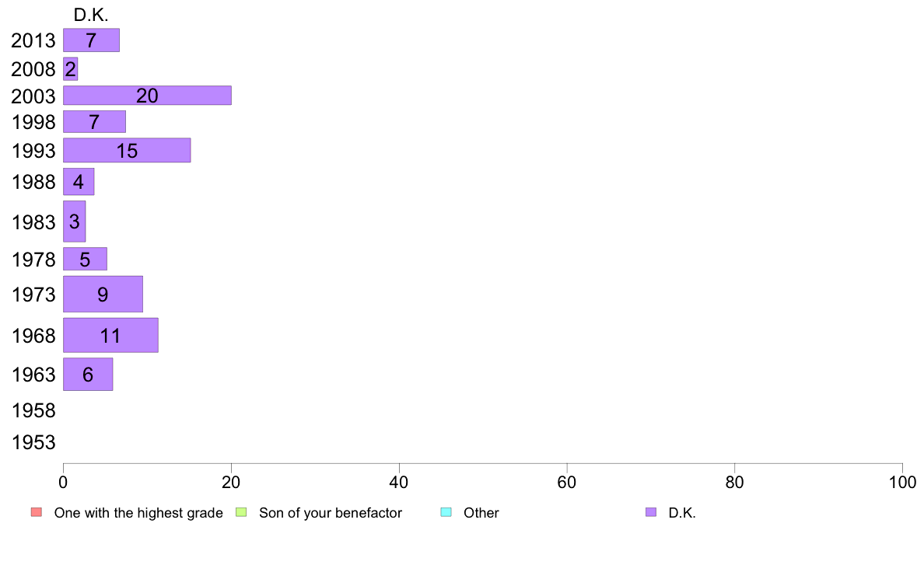This screenshot has width=924, height=572.
Task: Click the 1983 bar showing 3
Action: (x=74, y=221)
